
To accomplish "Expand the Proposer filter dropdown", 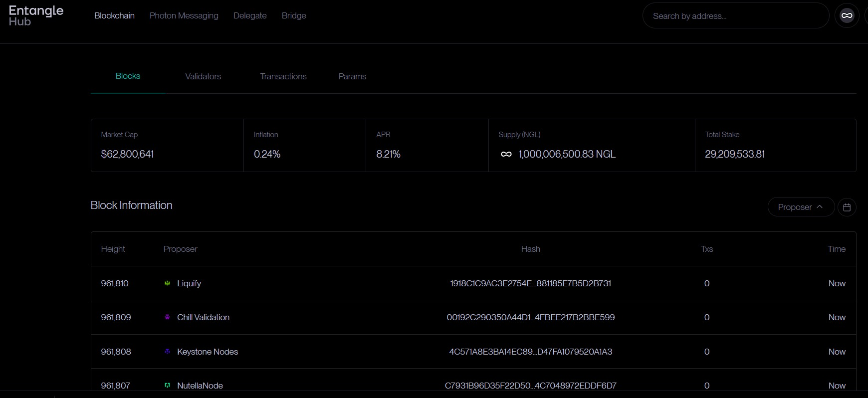I will pos(801,207).
